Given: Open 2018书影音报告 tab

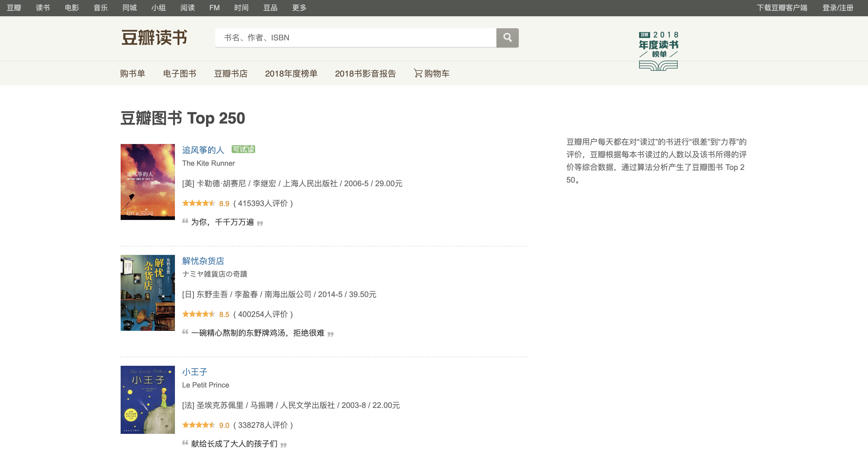Looking at the screenshot, I should 365,74.
